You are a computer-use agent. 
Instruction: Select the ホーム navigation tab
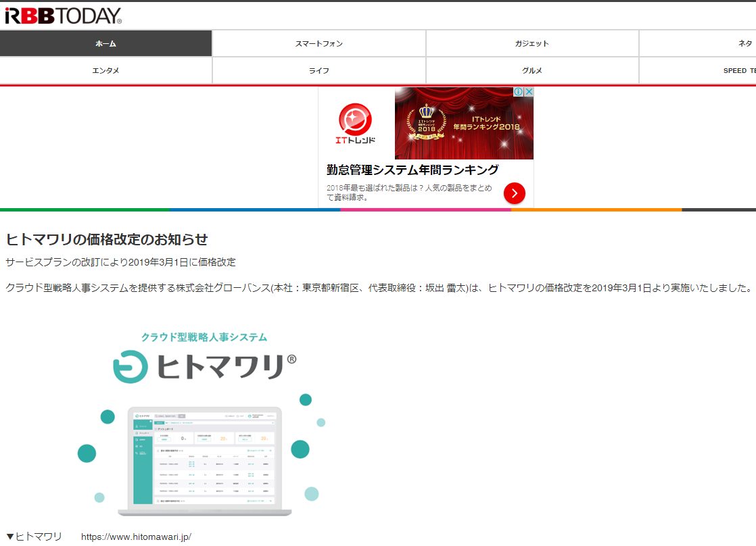tap(106, 44)
